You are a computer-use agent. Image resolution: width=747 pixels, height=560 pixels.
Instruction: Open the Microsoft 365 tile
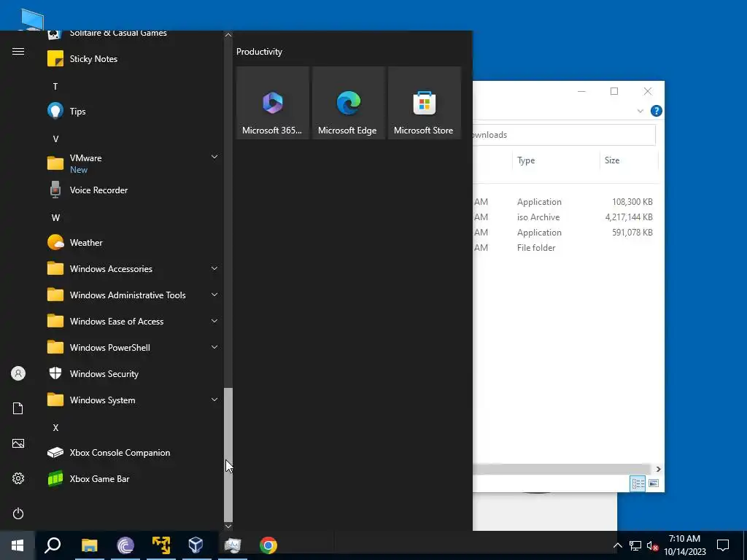273,103
